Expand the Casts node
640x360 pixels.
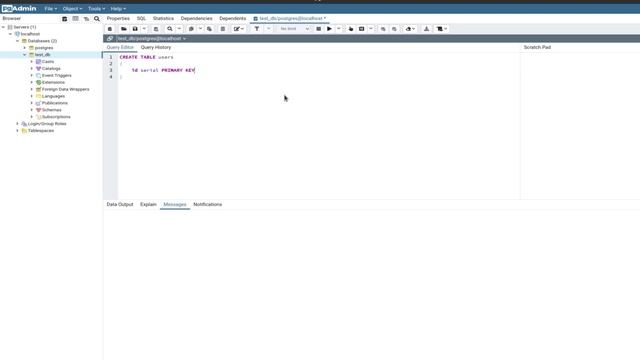pyautogui.click(x=32, y=62)
